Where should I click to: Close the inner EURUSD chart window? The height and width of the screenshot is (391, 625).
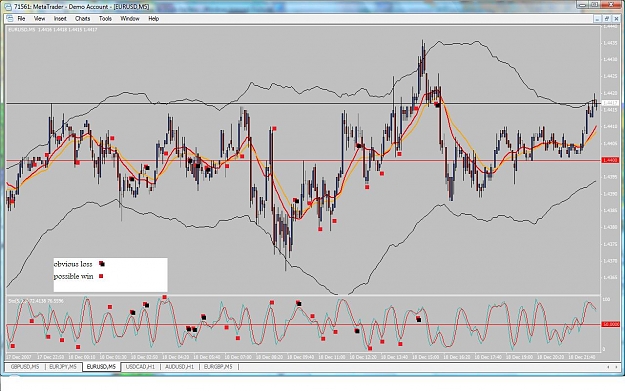click(x=616, y=19)
